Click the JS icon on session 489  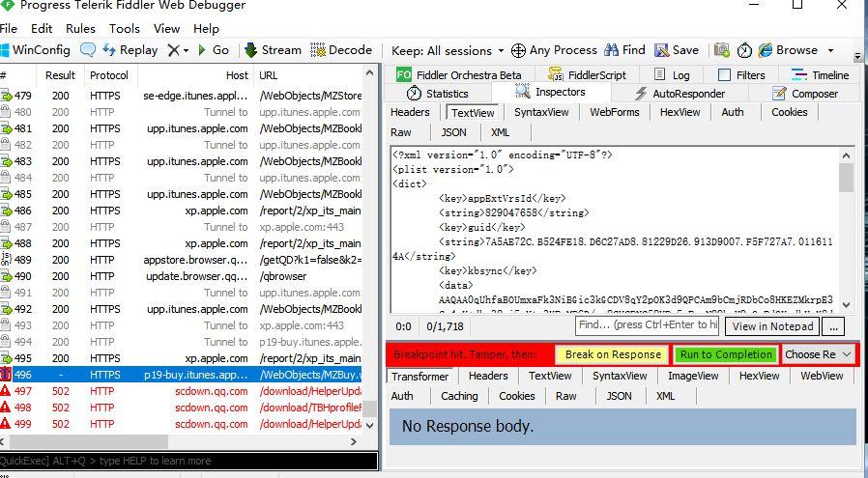coord(6,259)
